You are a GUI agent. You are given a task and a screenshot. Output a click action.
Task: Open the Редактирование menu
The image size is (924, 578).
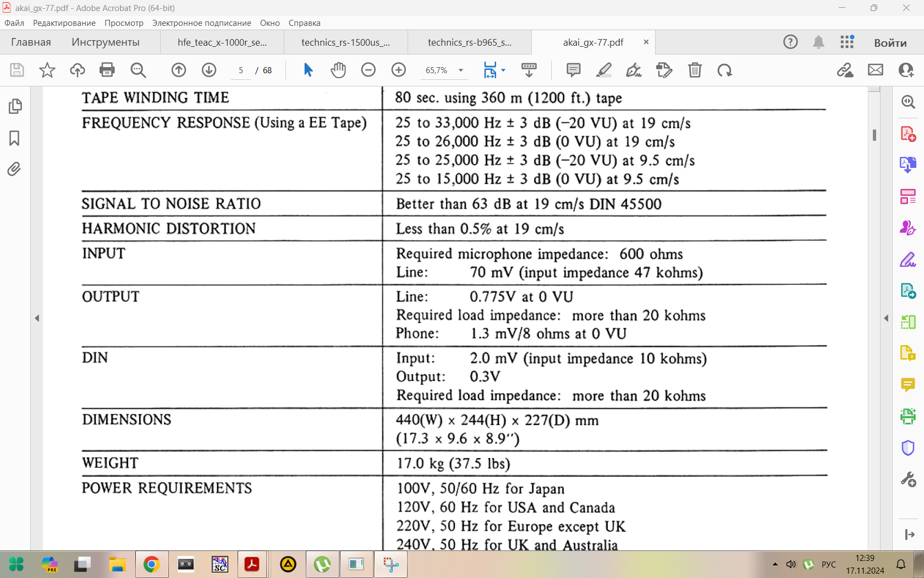pos(64,23)
